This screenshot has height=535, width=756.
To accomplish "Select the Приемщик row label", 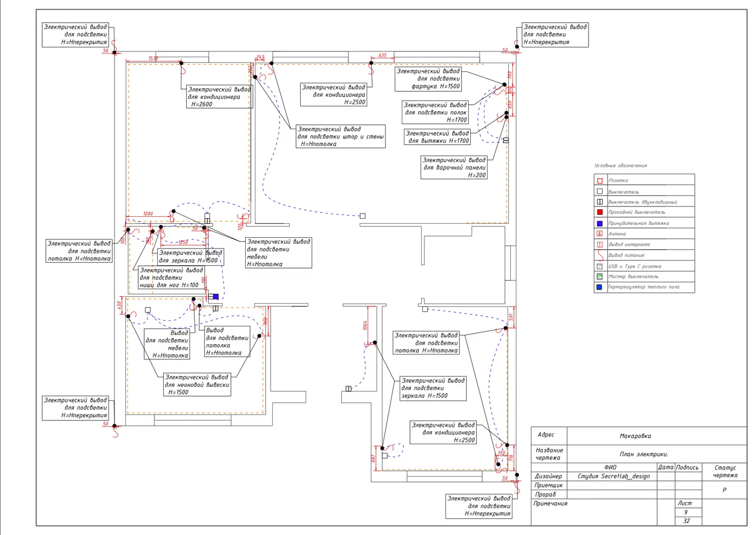I will [x=549, y=485].
